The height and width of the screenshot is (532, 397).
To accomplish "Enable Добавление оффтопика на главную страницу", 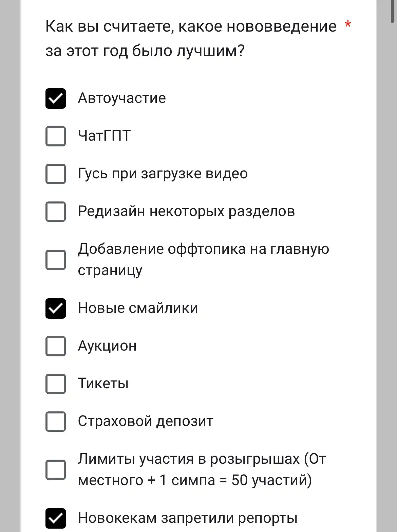I will pos(56,260).
